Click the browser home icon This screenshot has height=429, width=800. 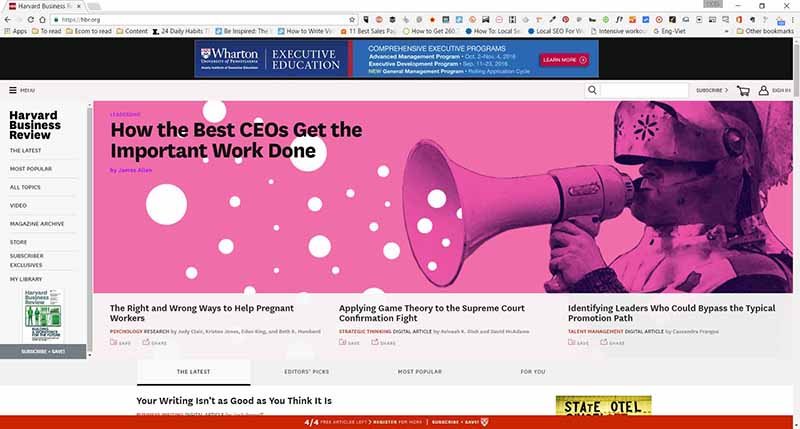click(x=42, y=19)
